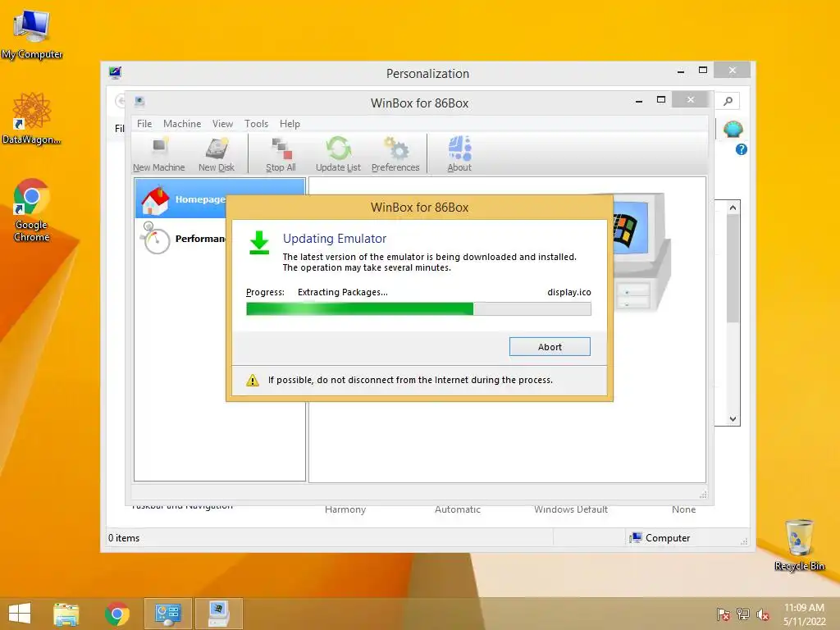Click the muted volume tray icon
The height and width of the screenshot is (630, 840).
(763, 614)
